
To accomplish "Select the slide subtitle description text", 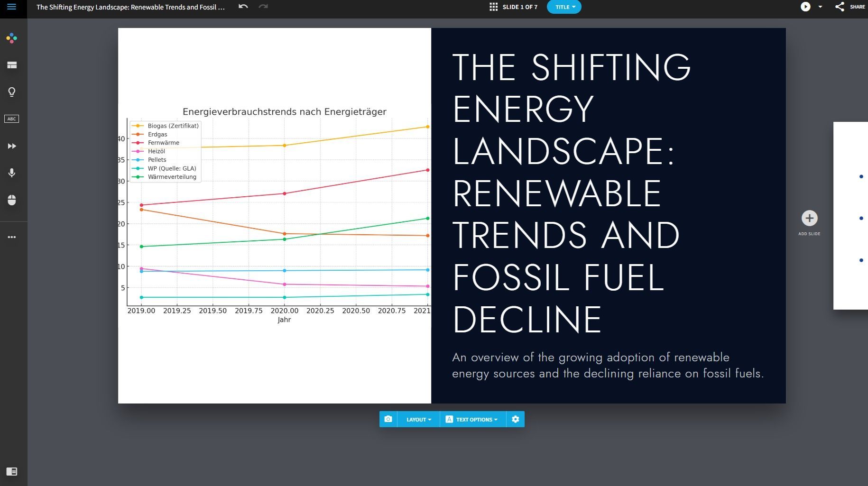I will click(608, 365).
